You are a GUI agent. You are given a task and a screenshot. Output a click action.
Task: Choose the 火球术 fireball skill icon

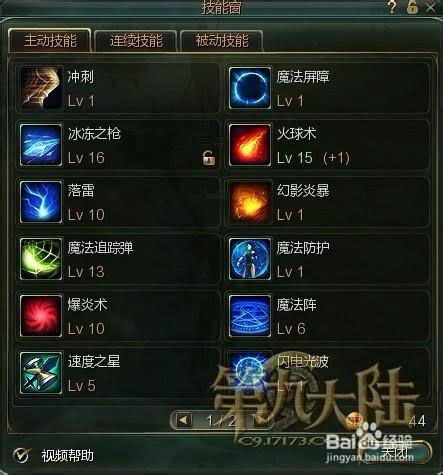250,145
